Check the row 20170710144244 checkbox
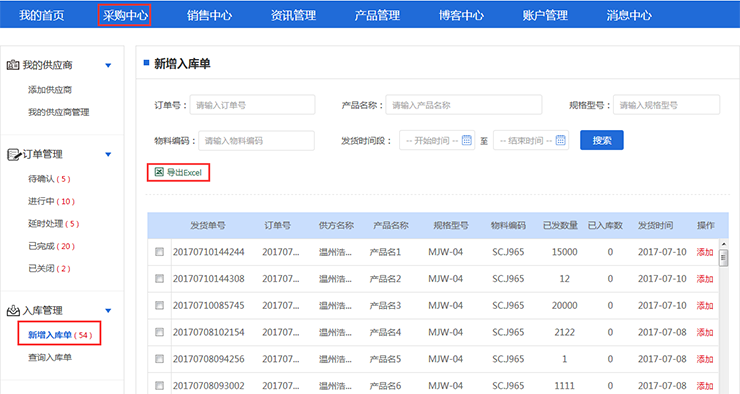 pyautogui.click(x=160, y=252)
